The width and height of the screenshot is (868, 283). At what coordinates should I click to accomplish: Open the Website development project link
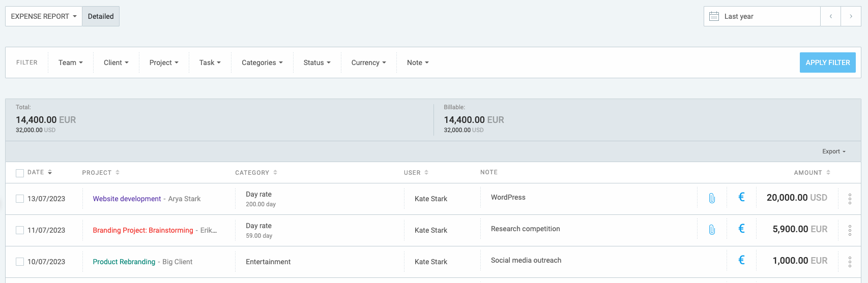click(127, 199)
